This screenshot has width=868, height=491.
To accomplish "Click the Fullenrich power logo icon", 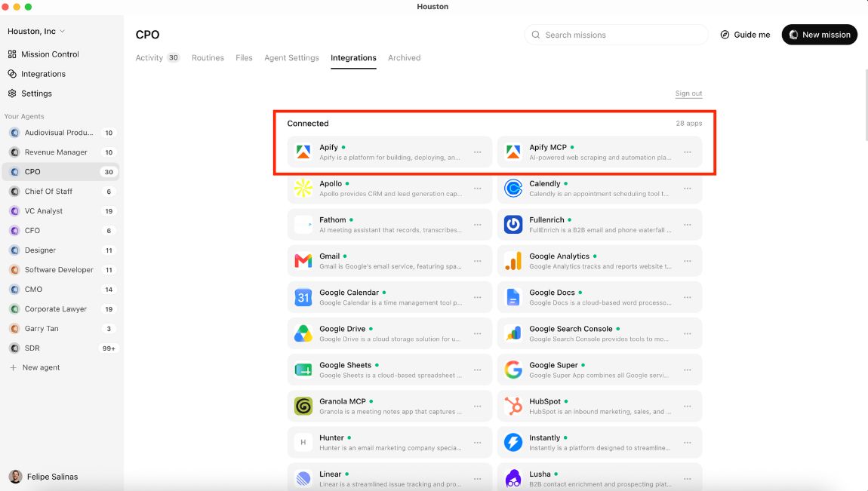I will [513, 225].
